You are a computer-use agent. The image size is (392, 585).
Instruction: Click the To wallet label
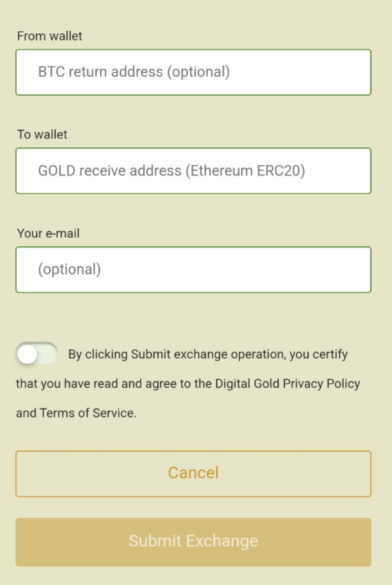[x=42, y=135]
